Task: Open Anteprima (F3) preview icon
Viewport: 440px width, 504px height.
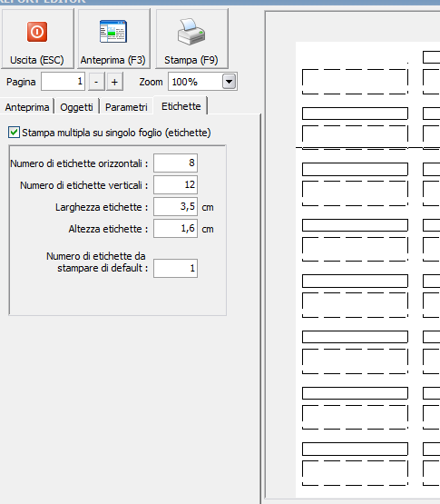Action: coord(113,32)
